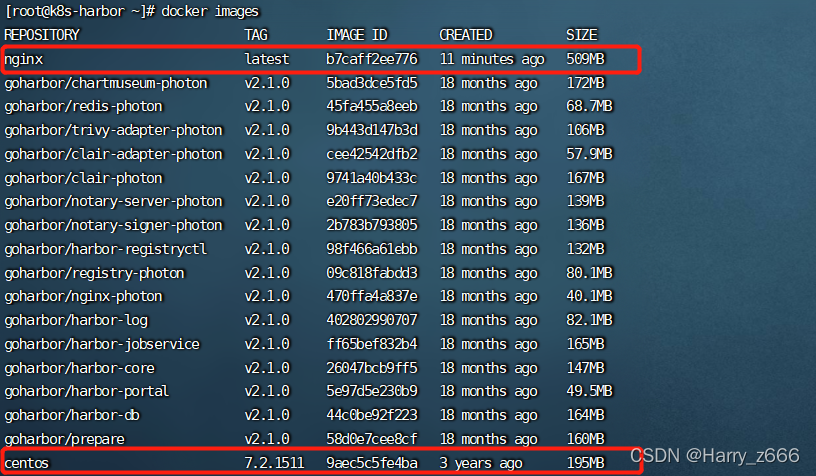Select image ID e20ff73edec7
This screenshot has height=476, width=816.
[372, 201]
